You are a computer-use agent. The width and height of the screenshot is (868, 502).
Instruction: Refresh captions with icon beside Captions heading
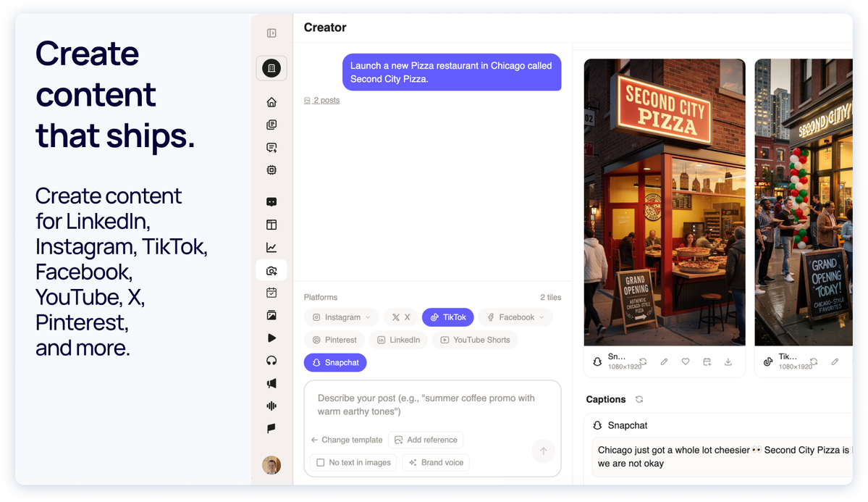tap(639, 399)
